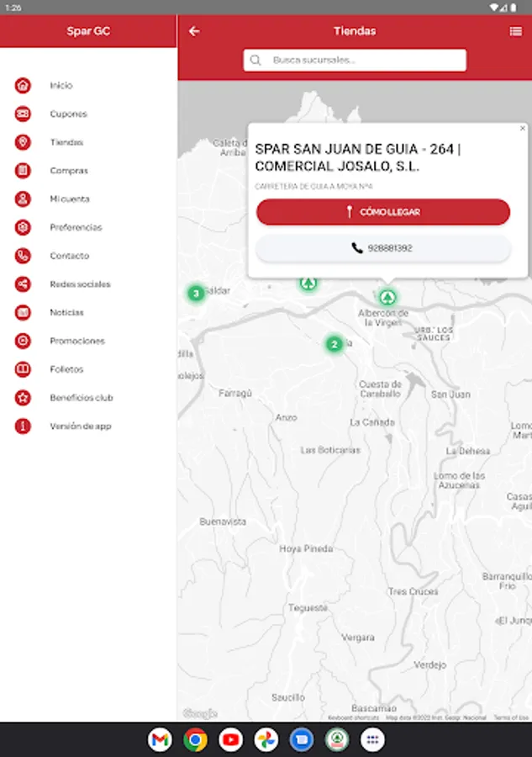Image resolution: width=532 pixels, height=757 pixels.
Task: Open Chrome from the dock
Action: [x=195, y=739]
